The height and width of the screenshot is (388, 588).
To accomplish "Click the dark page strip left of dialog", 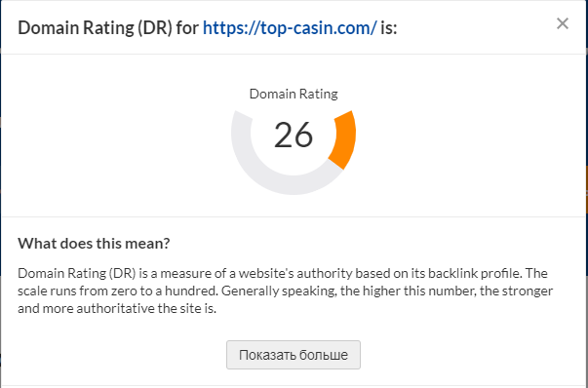I will [0, 187].
